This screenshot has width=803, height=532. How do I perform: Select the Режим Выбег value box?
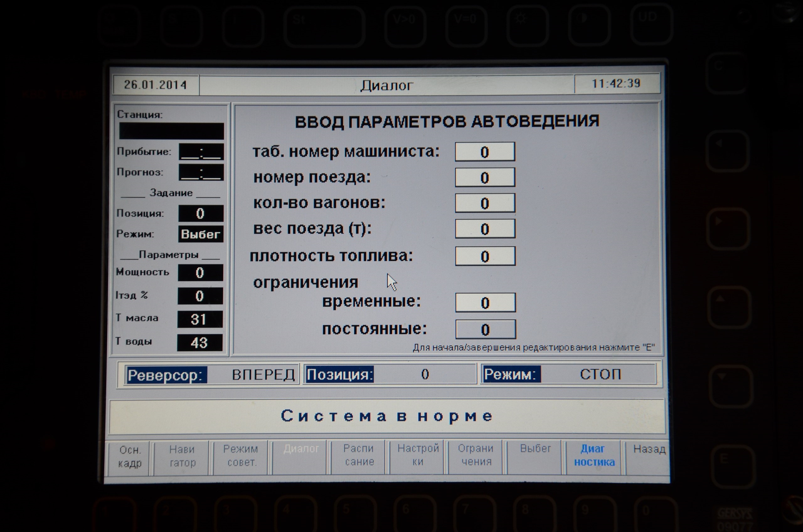click(x=200, y=234)
